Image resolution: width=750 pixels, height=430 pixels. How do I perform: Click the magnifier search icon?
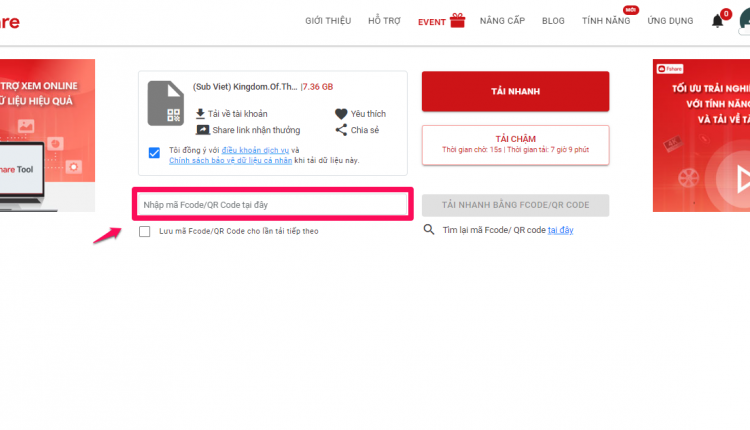pyautogui.click(x=429, y=230)
